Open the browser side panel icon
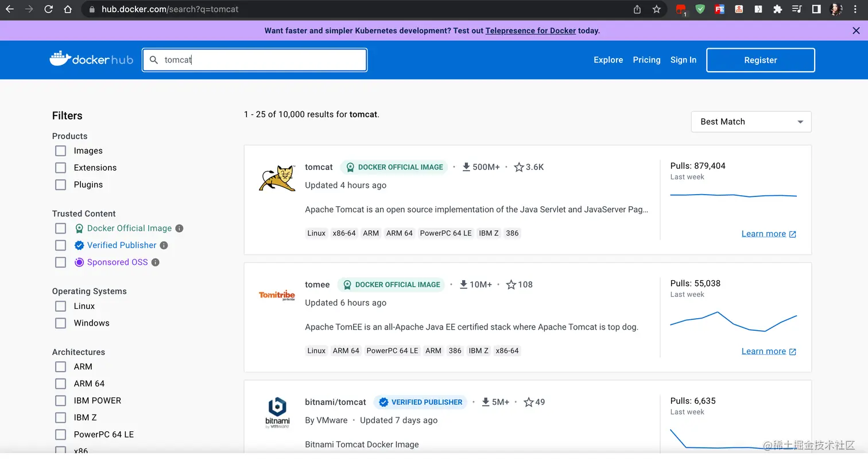The width and height of the screenshot is (868, 464). click(816, 9)
